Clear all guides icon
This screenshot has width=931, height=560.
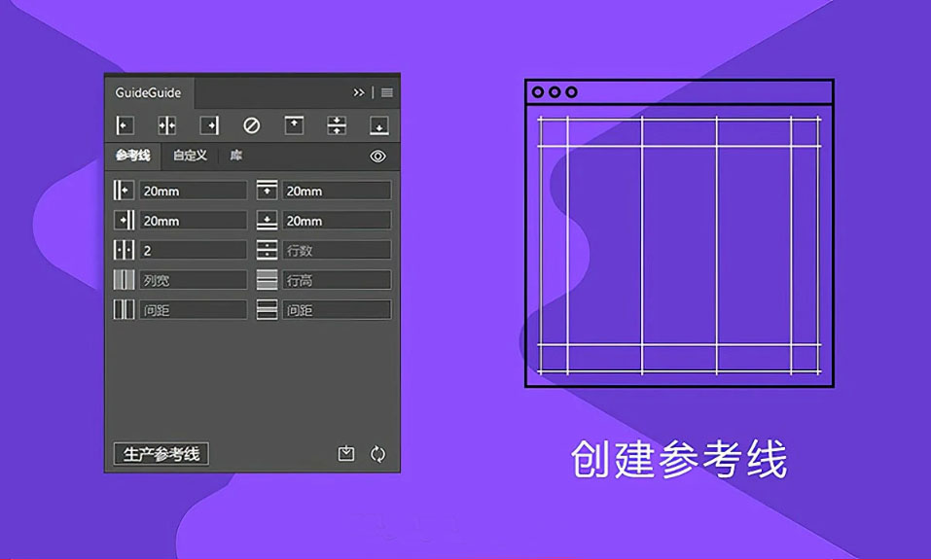tap(252, 125)
